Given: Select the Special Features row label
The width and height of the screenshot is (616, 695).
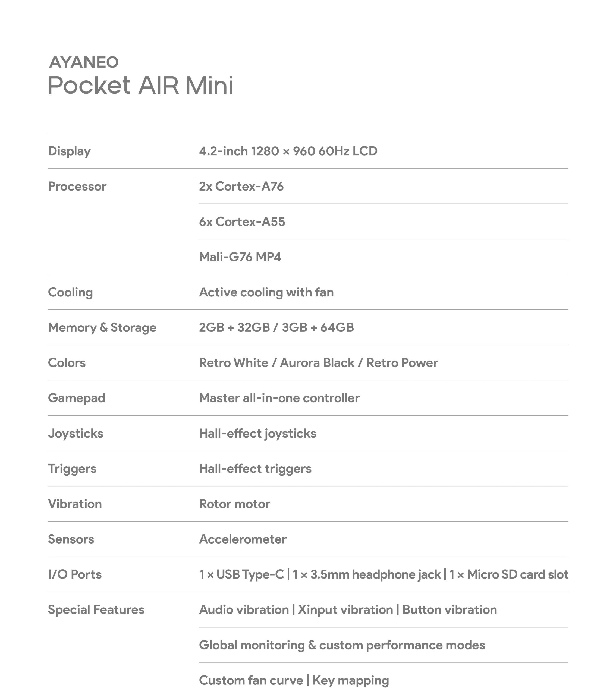Looking at the screenshot, I should (96, 610).
